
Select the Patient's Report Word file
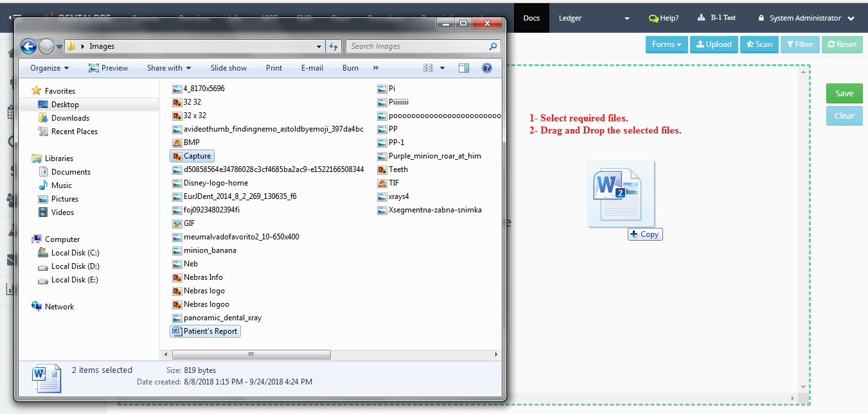pos(209,331)
